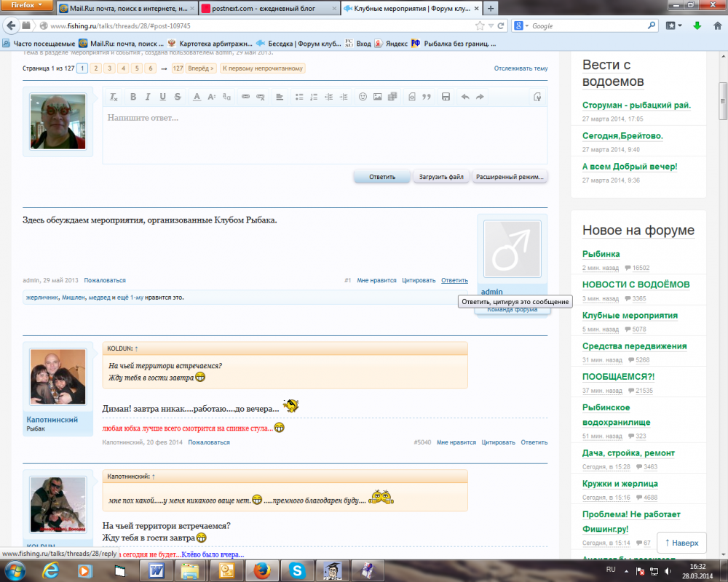Insert a smiley from the editor toolbar
Screen dimensions: 728x582
coord(363,97)
